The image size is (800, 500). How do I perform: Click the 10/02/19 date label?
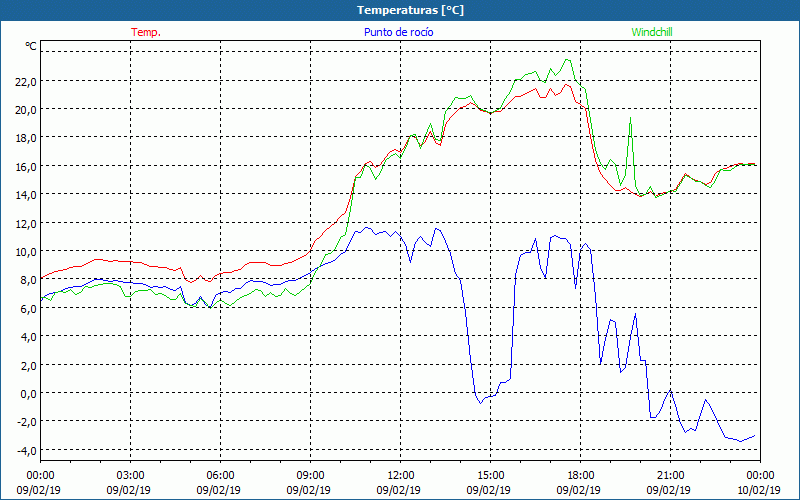point(759,490)
